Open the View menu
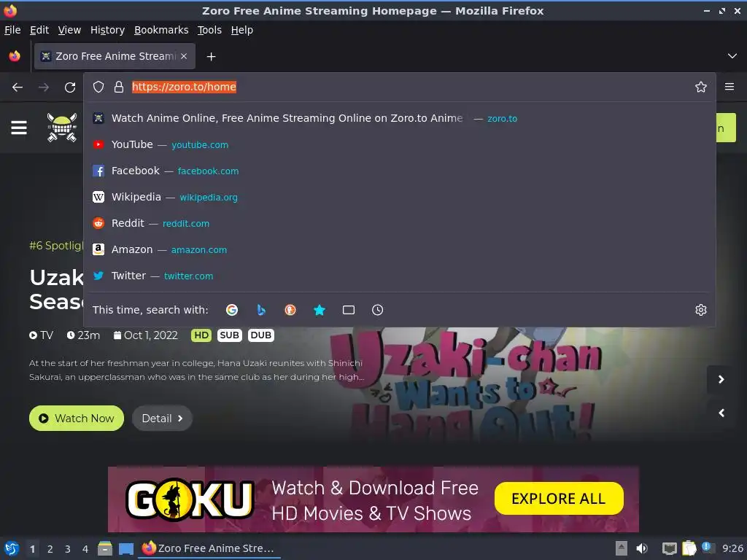747x560 pixels. 69,30
